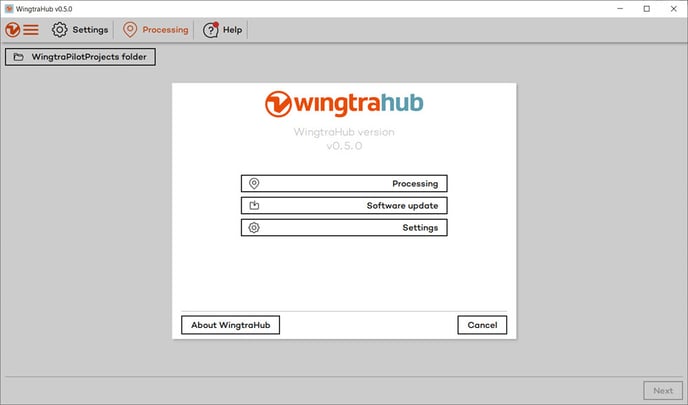Click the Next button at bottom right
Viewport: 688px width, 405px height.
coord(663,391)
